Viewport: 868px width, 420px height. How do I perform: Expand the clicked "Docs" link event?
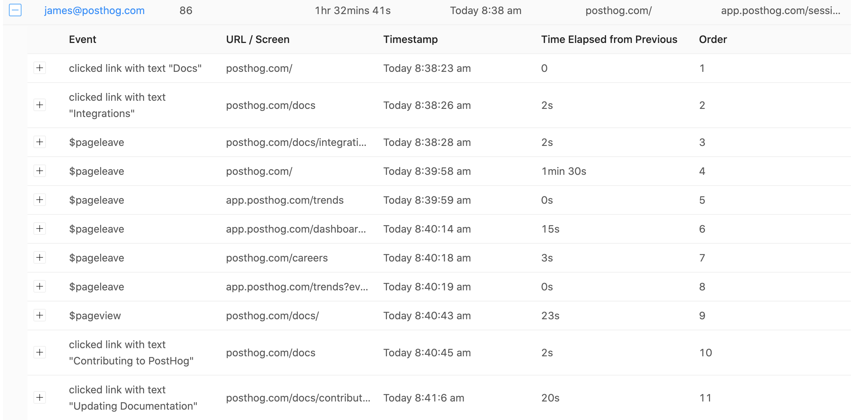point(40,68)
